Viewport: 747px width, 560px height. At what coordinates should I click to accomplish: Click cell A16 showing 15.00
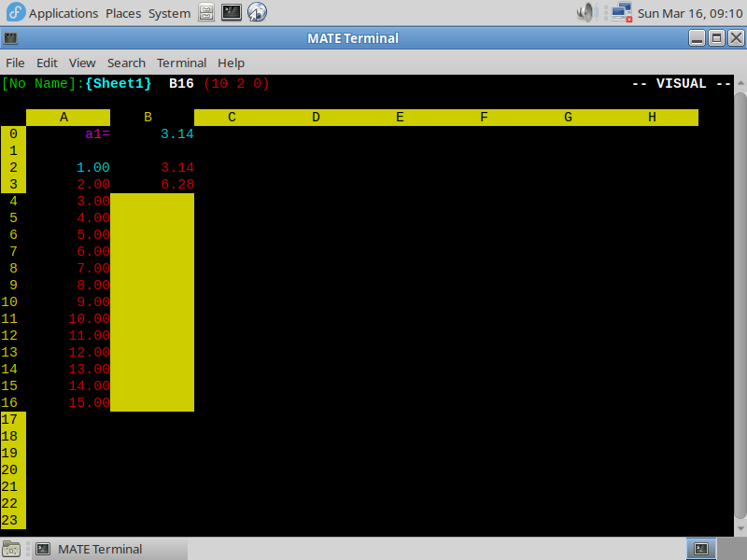pos(89,402)
